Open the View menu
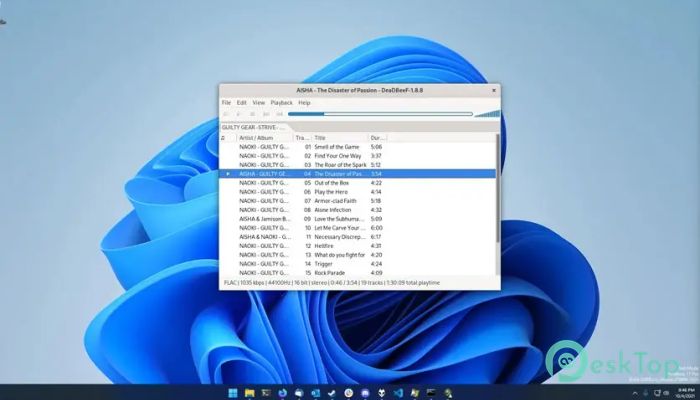Viewport: 700px width, 400px height. 258,103
